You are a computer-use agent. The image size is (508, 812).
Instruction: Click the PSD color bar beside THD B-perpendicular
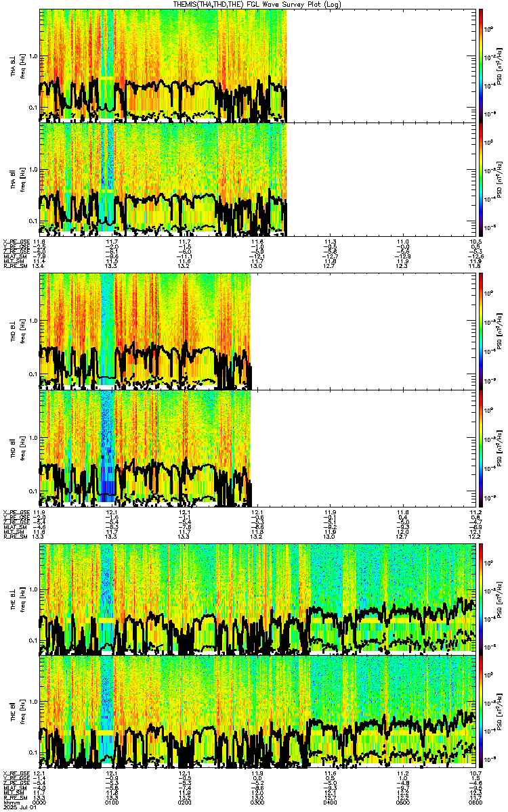click(480, 330)
